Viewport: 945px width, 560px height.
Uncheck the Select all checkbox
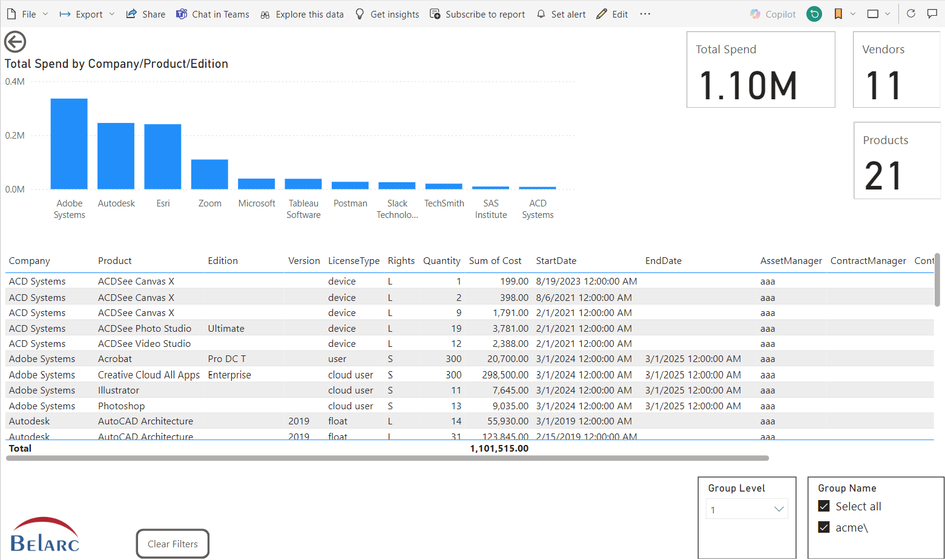coord(824,506)
